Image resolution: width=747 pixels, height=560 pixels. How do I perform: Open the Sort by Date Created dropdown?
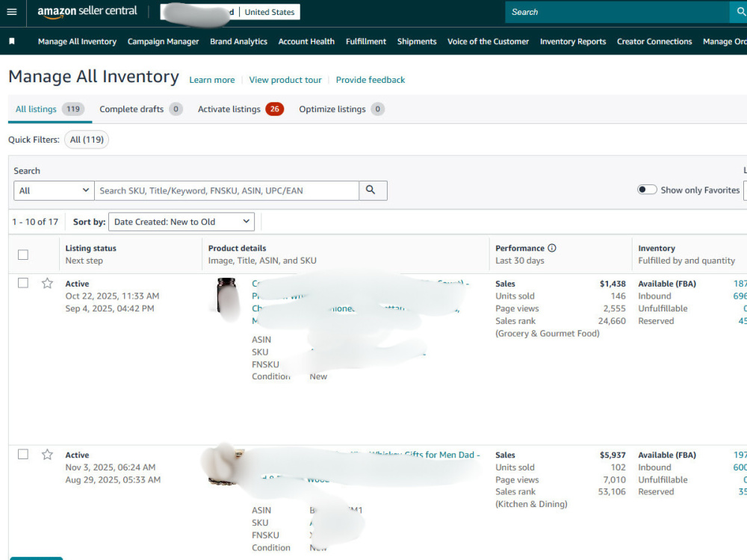182,222
